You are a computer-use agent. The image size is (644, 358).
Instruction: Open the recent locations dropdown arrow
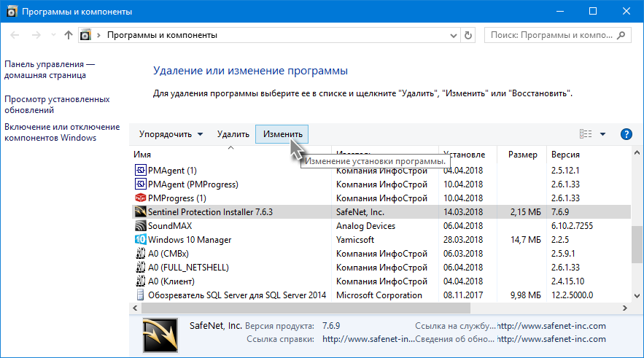tap(53, 35)
